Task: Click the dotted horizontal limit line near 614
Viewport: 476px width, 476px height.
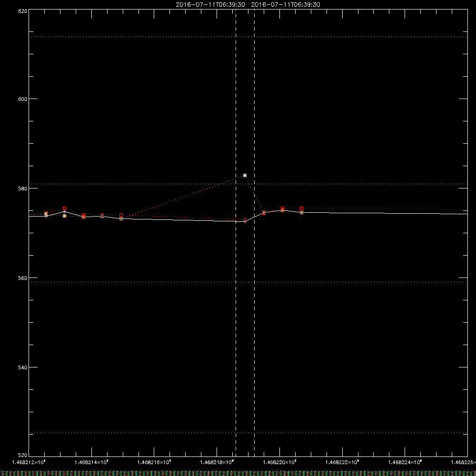Action: point(248,37)
